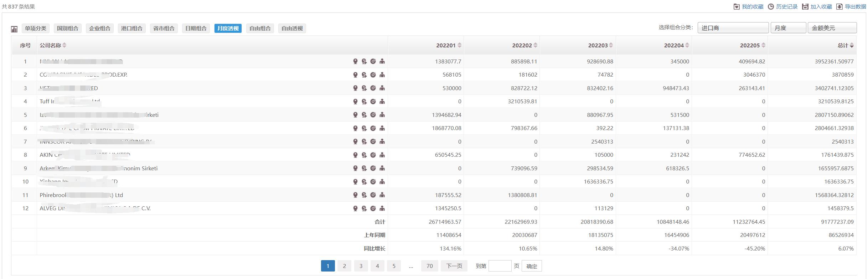Click the globe-plus icon in Phirebrook row

[364, 195]
